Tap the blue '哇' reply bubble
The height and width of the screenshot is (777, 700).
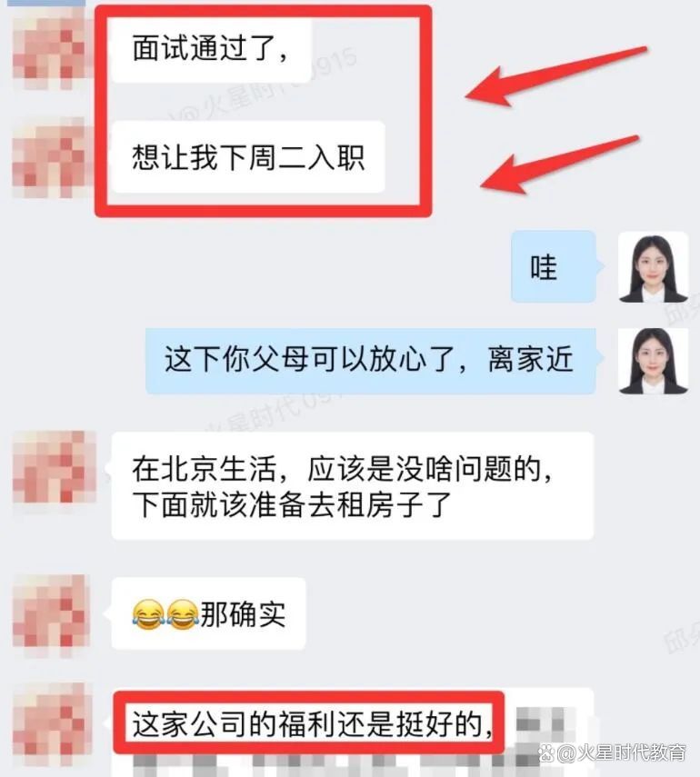554,266
